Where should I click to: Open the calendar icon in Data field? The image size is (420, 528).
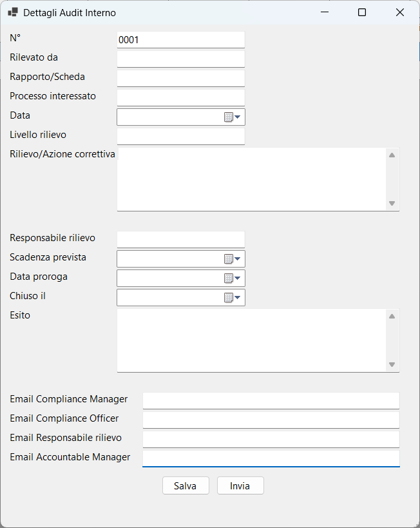231,117
